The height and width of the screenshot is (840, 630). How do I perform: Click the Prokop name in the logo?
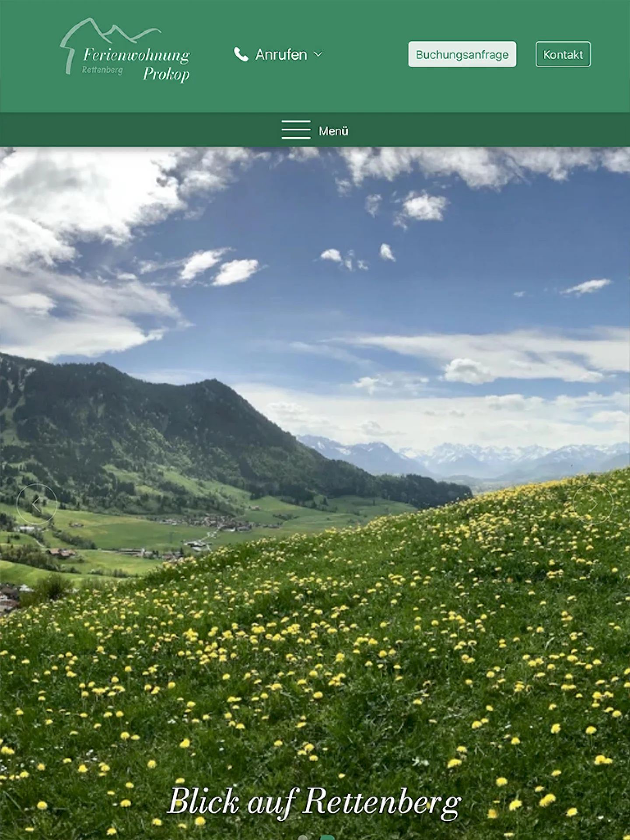point(166,74)
